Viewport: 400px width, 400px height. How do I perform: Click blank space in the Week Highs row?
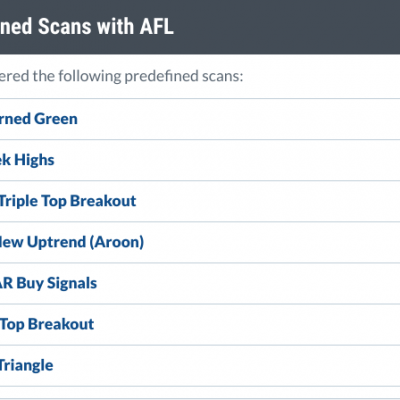pyautogui.click(x=227, y=160)
